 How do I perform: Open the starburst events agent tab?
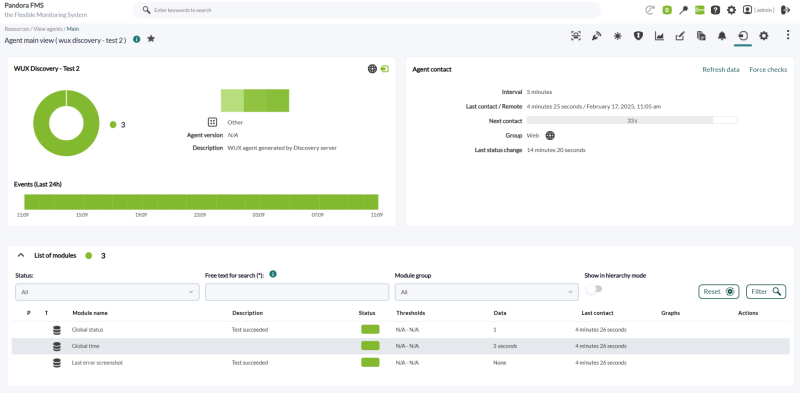pos(617,36)
